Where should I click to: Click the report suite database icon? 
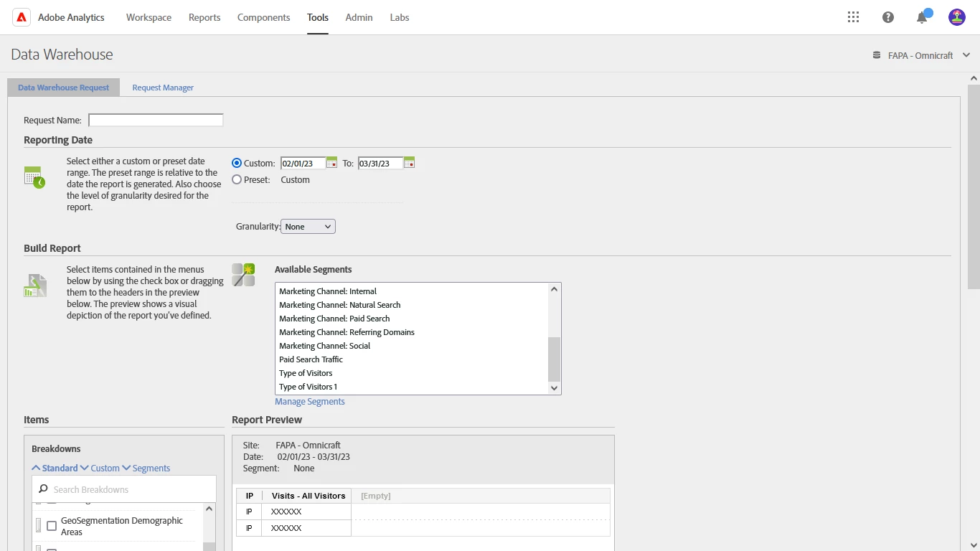[x=877, y=55]
